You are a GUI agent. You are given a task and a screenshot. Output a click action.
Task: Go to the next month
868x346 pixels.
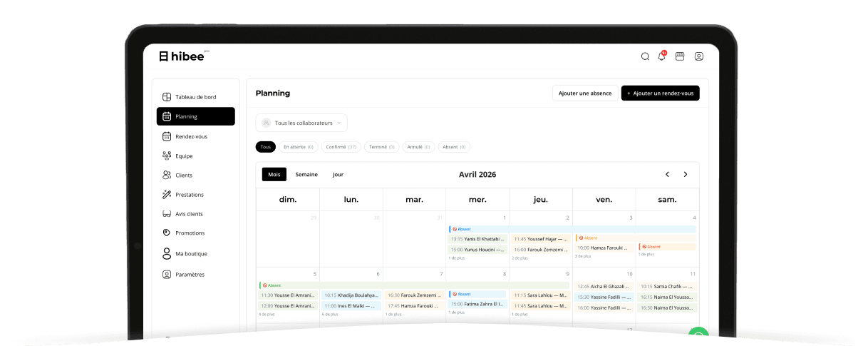coord(686,174)
